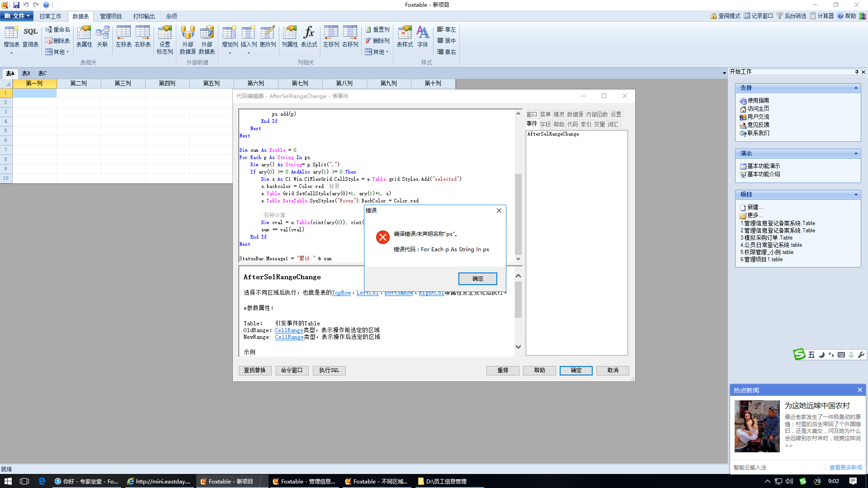Screen dimensions: 868x488
Task: Click the 删除列 delete column item
Action: tap(377, 41)
